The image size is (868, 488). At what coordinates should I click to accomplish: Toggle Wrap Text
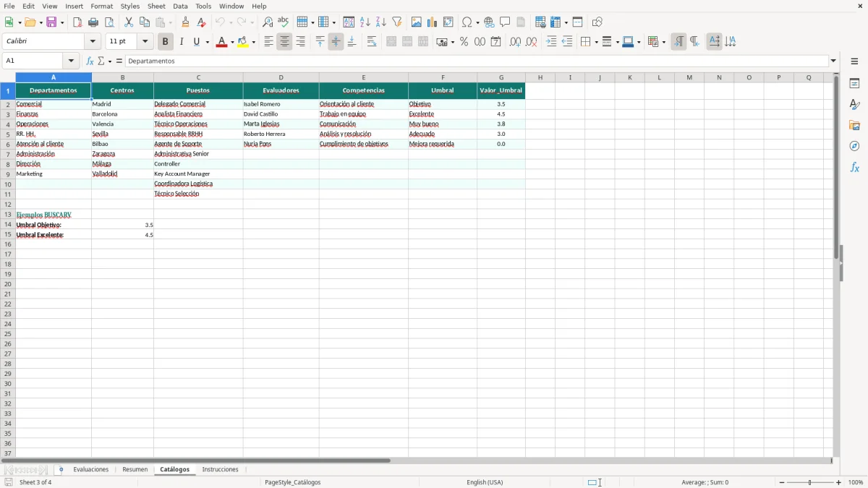pyautogui.click(x=372, y=42)
